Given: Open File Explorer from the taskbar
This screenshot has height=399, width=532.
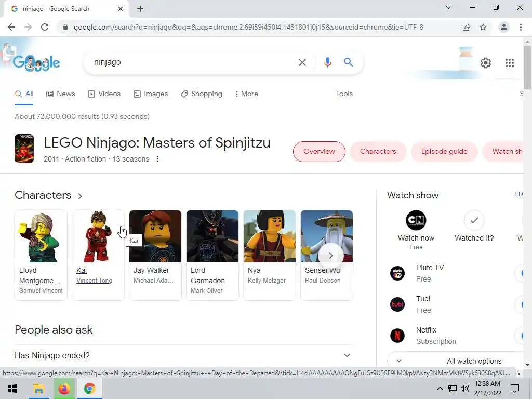Looking at the screenshot, I should pyautogui.click(x=38, y=389).
